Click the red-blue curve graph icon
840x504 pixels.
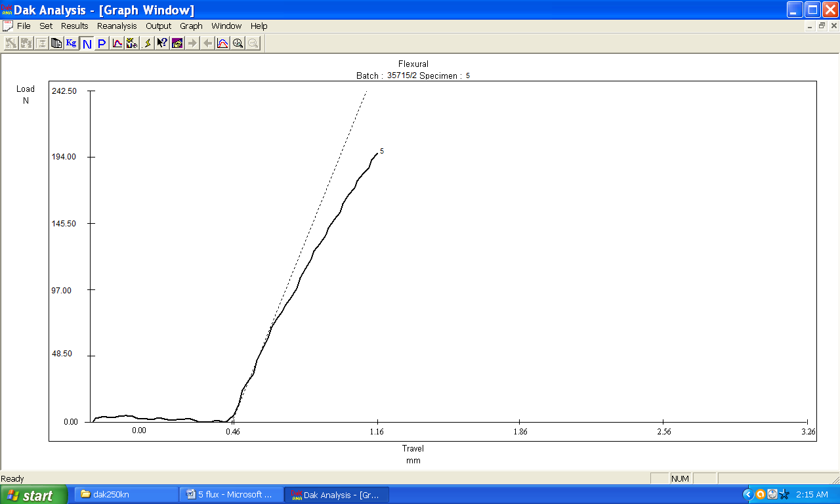(117, 43)
